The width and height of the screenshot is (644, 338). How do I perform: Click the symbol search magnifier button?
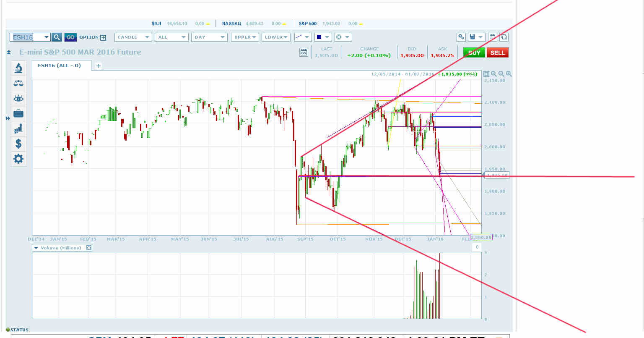point(57,37)
